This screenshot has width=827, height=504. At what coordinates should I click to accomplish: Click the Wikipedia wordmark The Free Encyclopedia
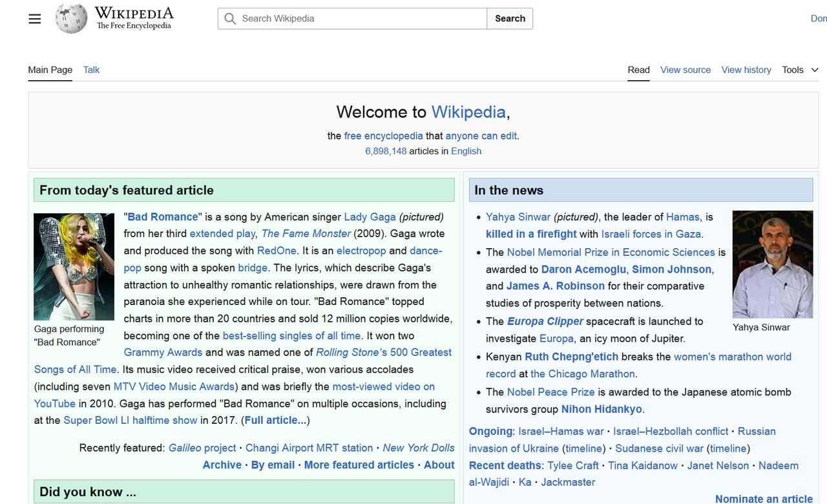coord(134,19)
